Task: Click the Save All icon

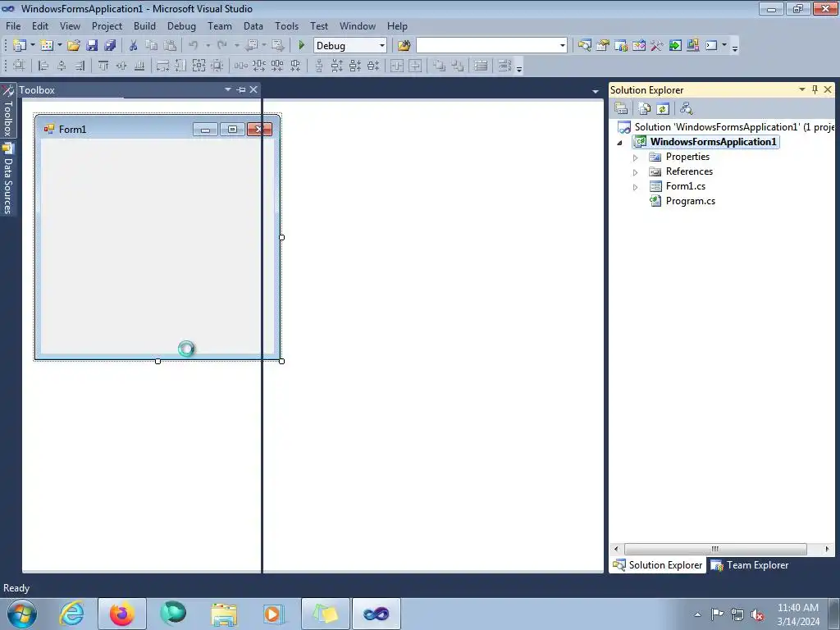Action: (110, 46)
